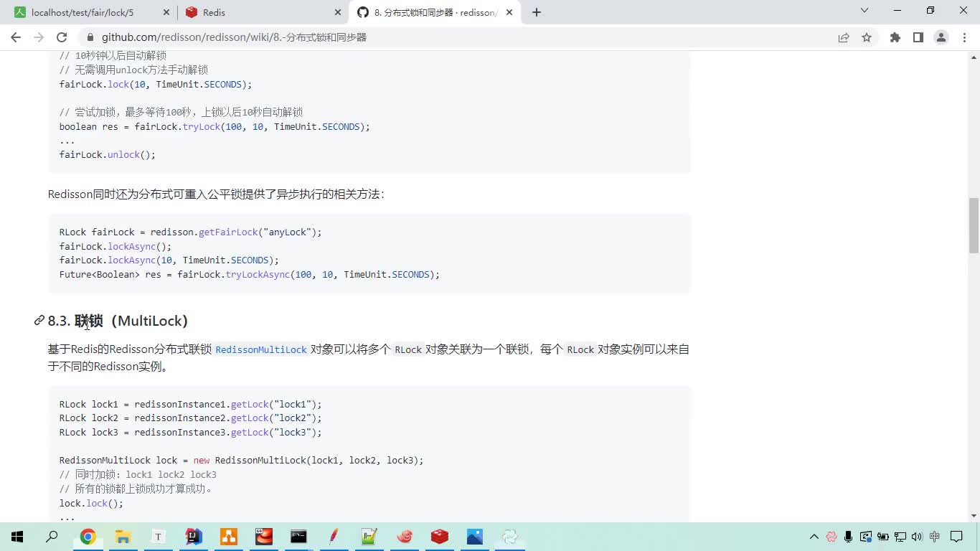Click the browser forward arrow
980x551 pixels.
coord(39,37)
